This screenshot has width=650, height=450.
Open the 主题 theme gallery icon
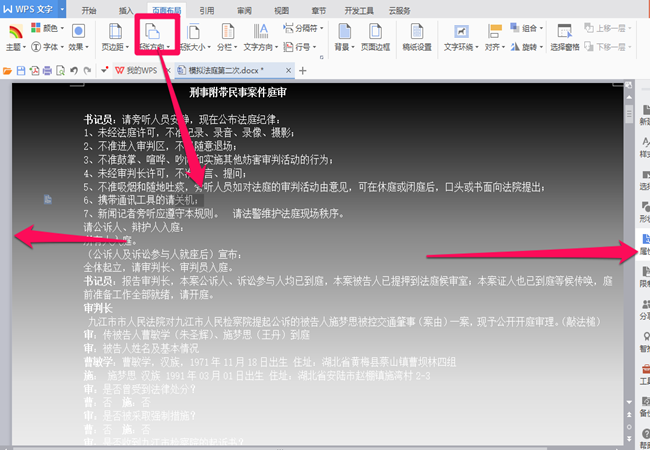tap(16, 32)
